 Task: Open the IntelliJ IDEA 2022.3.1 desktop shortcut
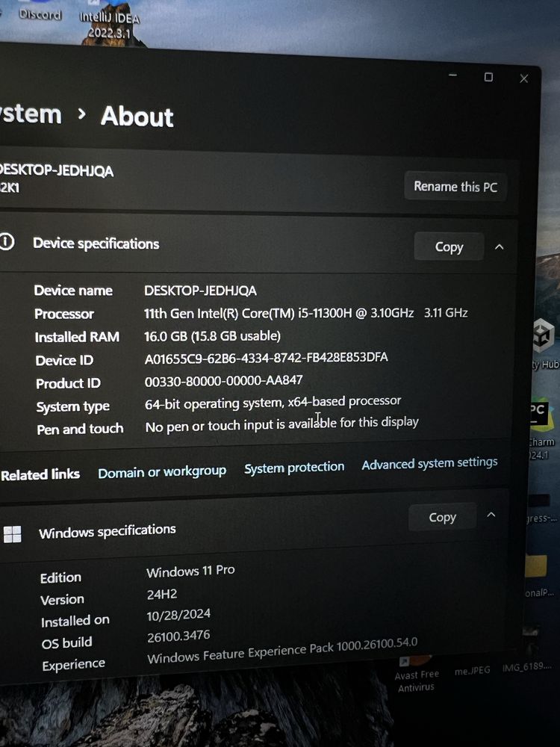pyautogui.click(x=110, y=24)
